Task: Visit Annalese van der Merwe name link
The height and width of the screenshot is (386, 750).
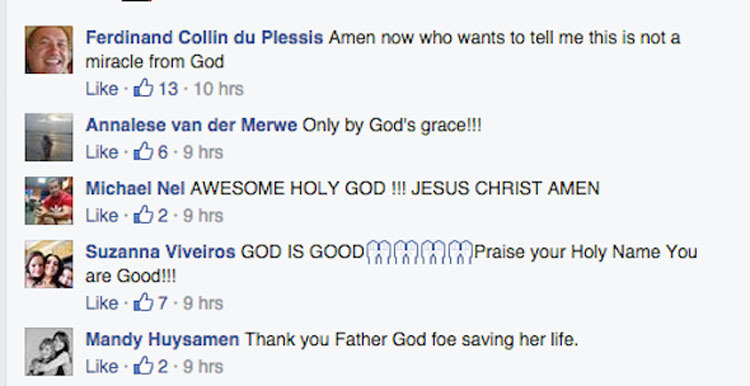Action: [191, 125]
